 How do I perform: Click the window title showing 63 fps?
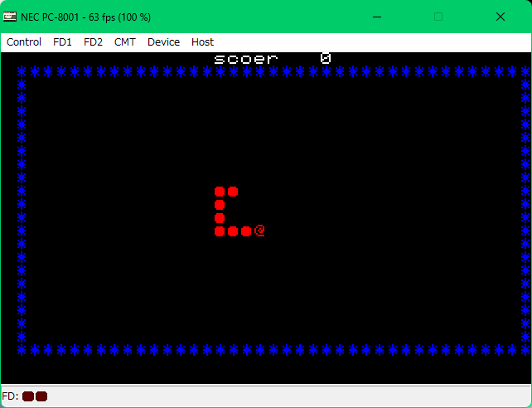coord(91,17)
